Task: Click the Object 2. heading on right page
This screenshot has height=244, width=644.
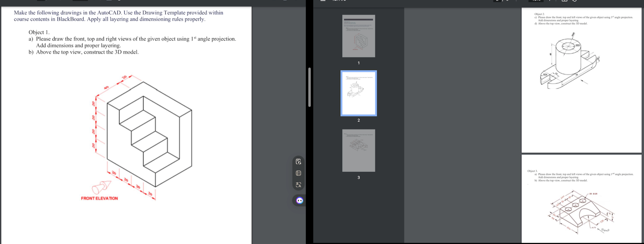Action: (x=539, y=14)
